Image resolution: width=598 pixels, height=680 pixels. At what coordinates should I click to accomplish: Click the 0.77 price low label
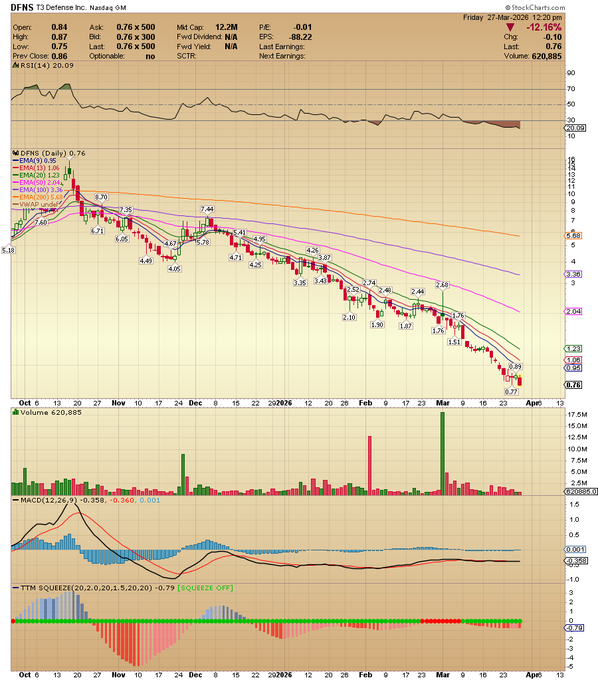511,392
